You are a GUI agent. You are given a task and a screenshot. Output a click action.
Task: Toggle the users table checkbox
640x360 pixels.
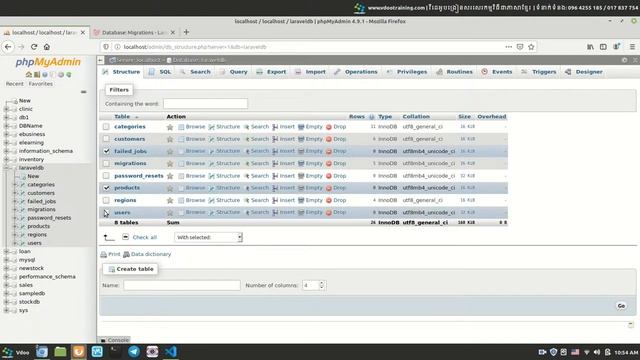click(x=106, y=213)
